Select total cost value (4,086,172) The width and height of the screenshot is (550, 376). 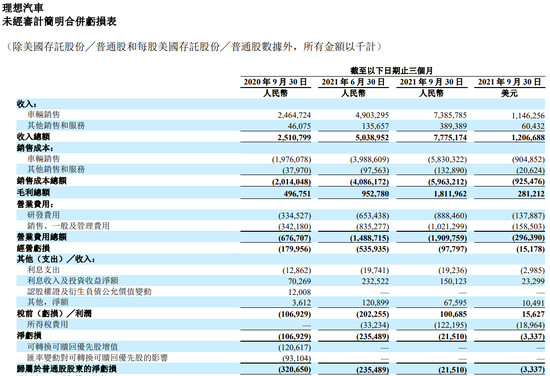coord(369,182)
